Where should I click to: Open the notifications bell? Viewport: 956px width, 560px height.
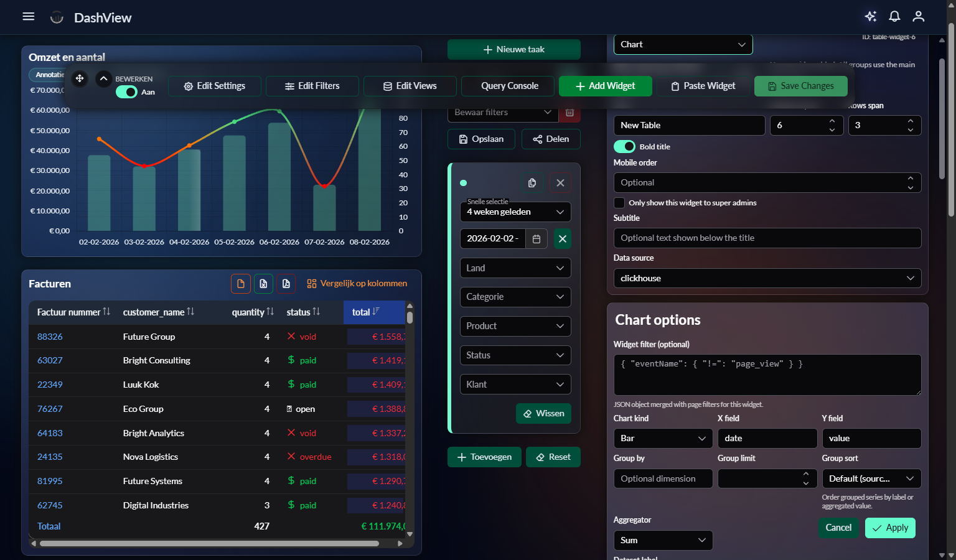coord(894,17)
